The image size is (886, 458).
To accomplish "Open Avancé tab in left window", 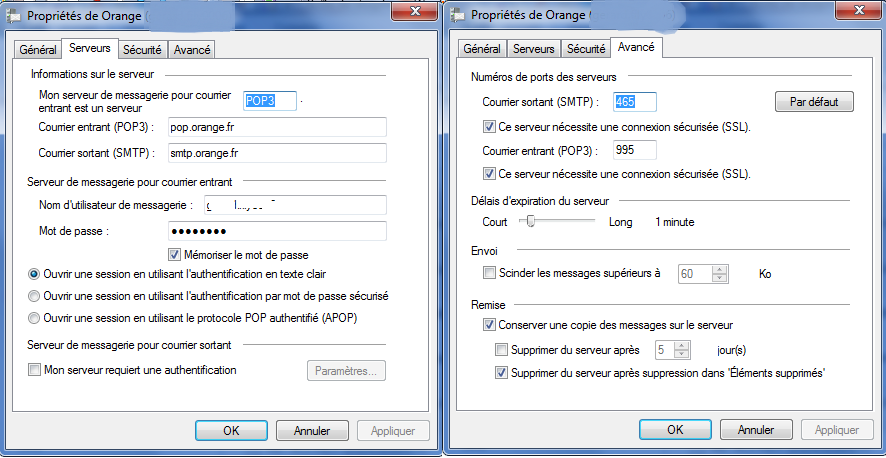I will pos(192,49).
